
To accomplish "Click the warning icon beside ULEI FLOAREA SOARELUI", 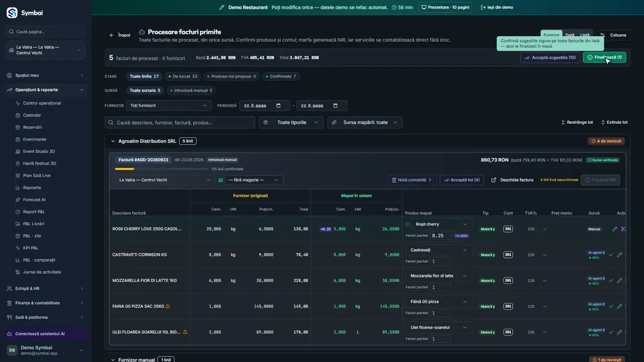I will (x=185, y=332).
